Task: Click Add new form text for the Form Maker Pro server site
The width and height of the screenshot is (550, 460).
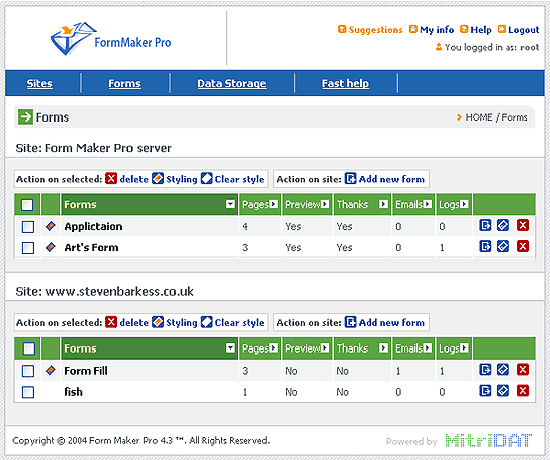Action: point(391,179)
